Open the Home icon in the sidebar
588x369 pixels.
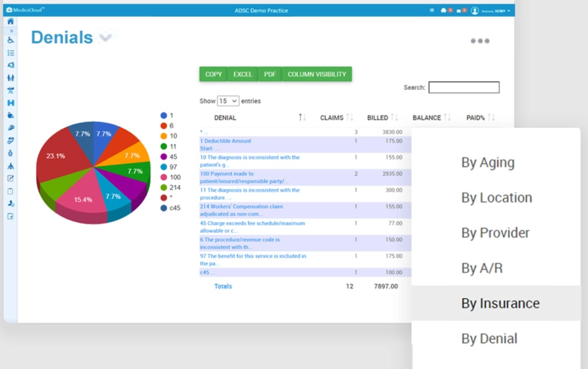point(10,21)
